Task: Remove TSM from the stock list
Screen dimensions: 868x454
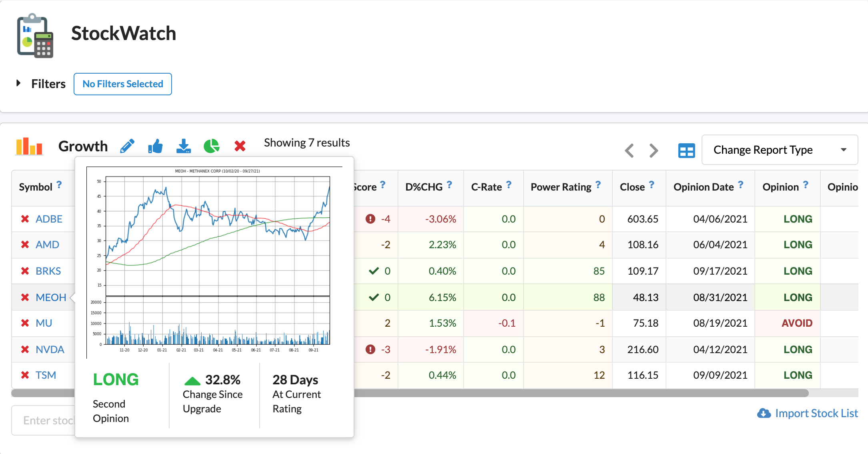Action: click(x=25, y=375)
